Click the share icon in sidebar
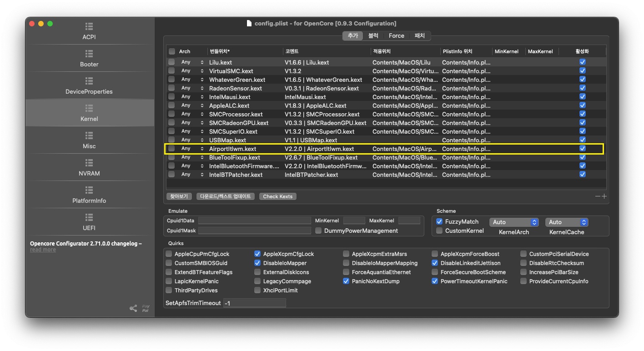The width and height of the screenshot is (644, 351). pyautogui.click(x=133, y=308)
